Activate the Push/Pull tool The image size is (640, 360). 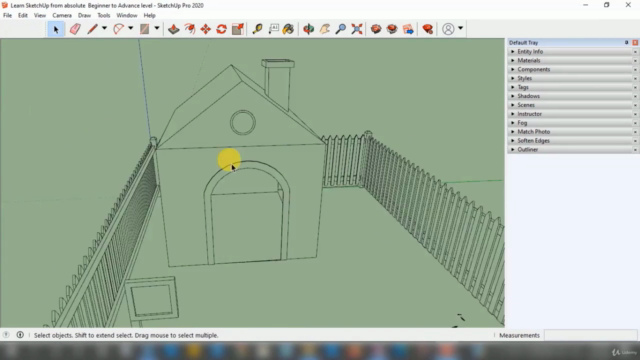(173, 29)
